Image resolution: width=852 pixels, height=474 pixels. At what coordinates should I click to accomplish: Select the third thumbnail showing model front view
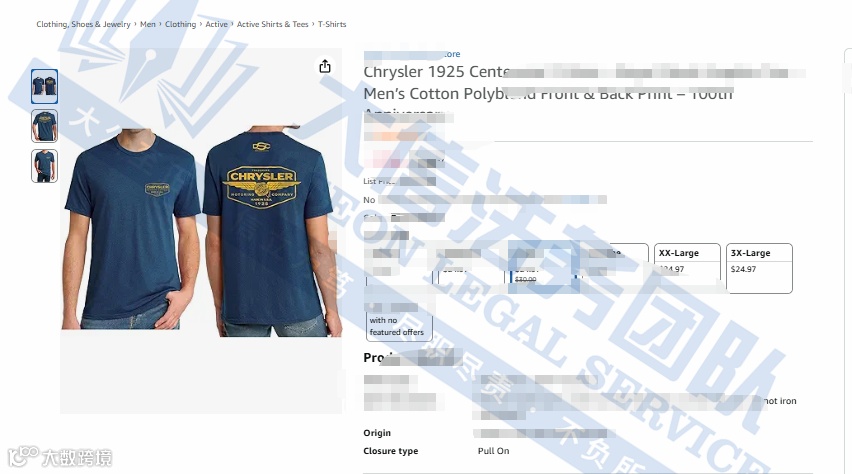pos(45,166)
